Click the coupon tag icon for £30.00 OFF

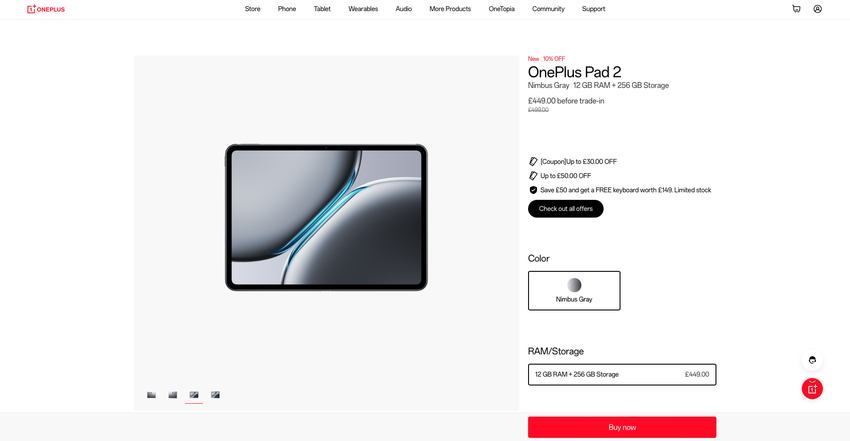coord(533,161)
